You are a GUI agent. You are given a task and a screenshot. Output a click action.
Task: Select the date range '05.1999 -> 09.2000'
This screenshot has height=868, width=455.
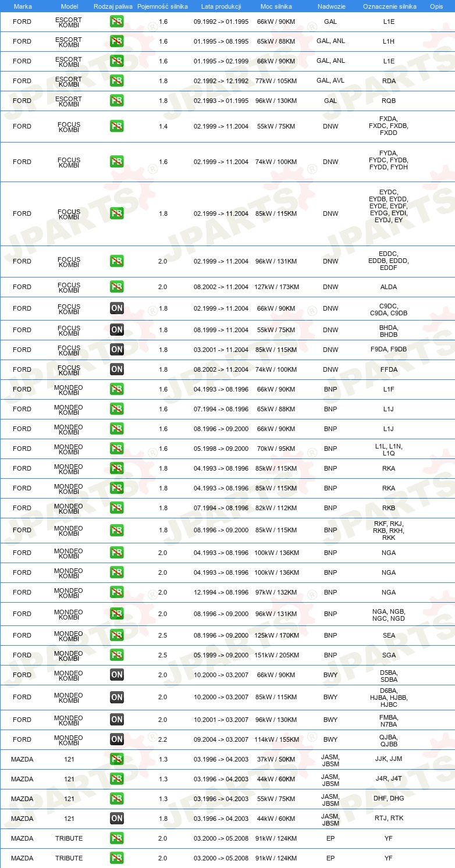[221, 655]
